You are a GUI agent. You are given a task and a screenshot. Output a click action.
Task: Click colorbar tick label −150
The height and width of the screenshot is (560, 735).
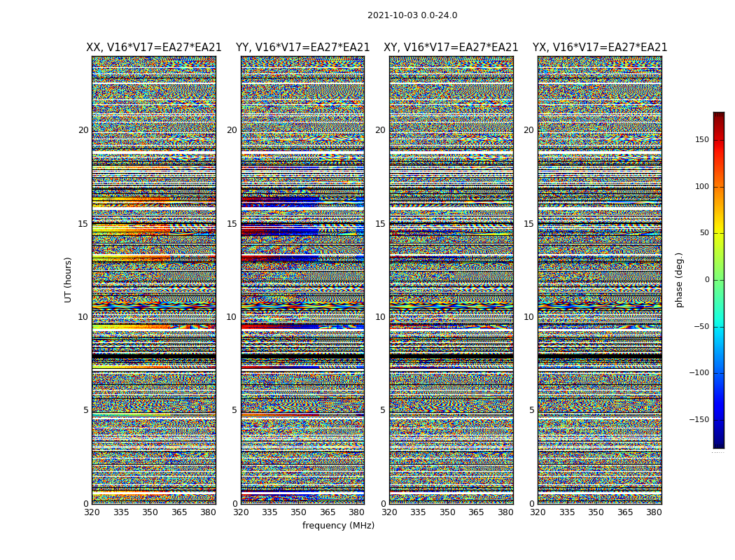point(699,419)
